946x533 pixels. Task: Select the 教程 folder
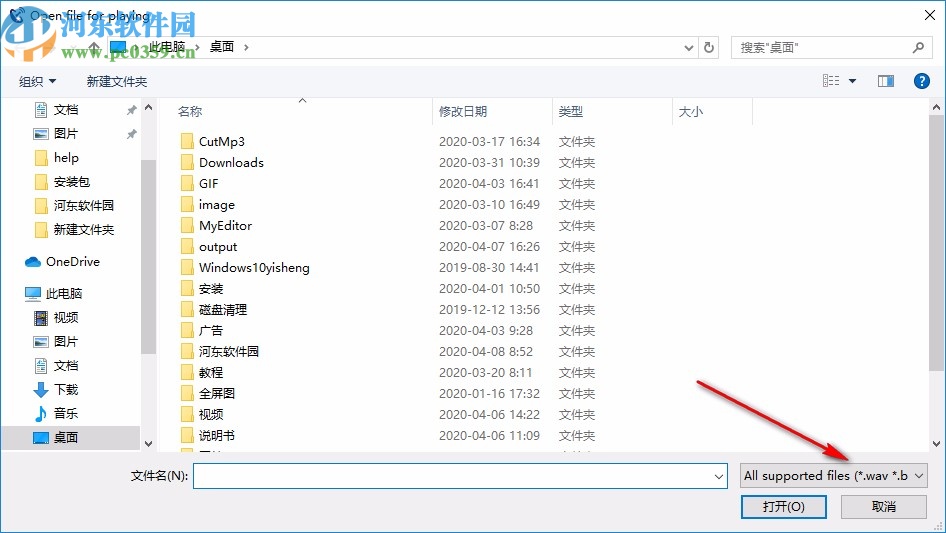pos(211,372)
